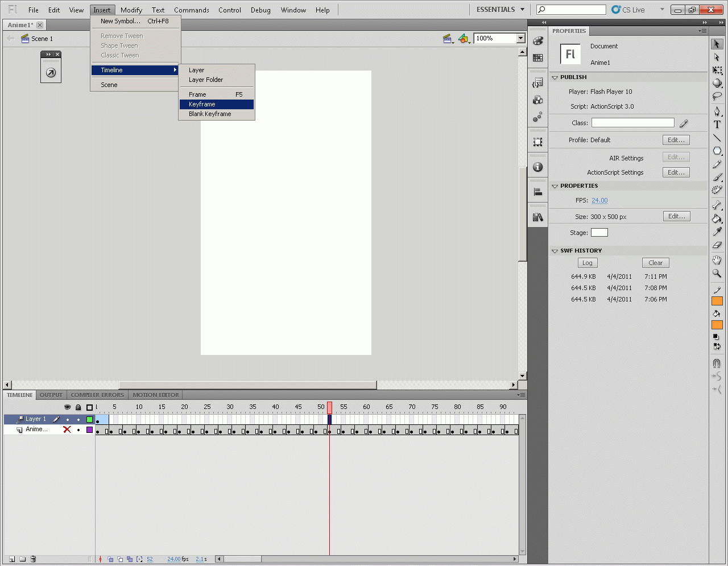
Task: Toggle show or hide all layers eye header
Action: coord(68,407)
